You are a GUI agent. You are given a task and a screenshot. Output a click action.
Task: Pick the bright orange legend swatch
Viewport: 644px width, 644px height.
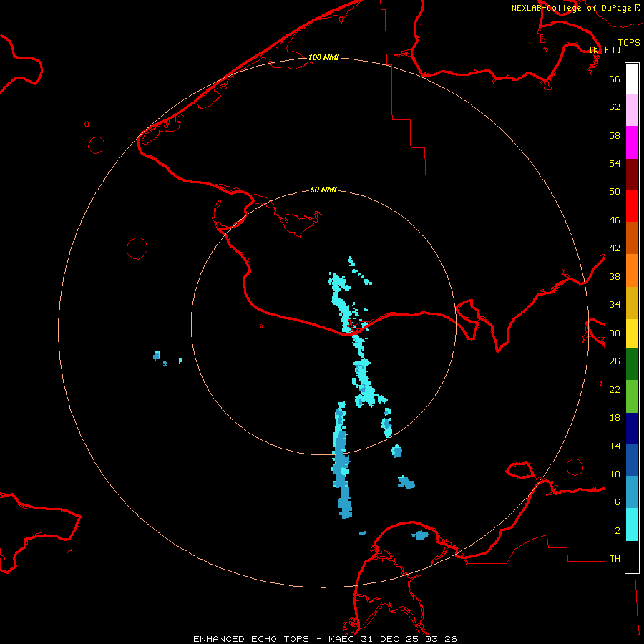pyautogui.click(x=632, y=270)
